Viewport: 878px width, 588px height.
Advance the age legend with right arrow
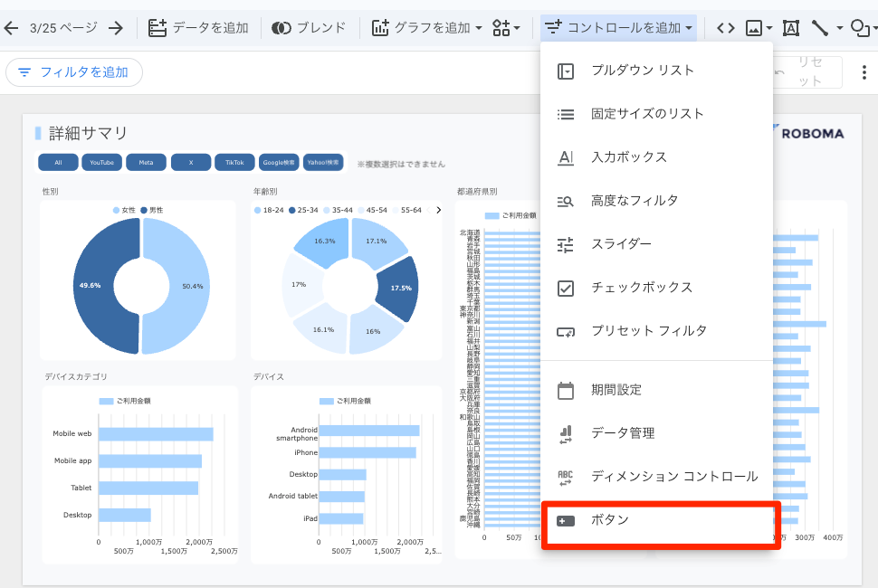click(439, 210)
